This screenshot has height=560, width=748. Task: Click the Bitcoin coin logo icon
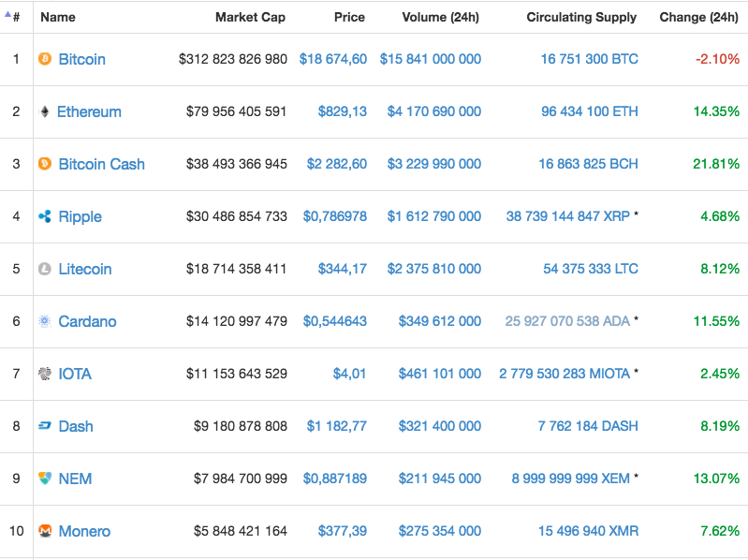pyautogui.click(x=45, y=59)
